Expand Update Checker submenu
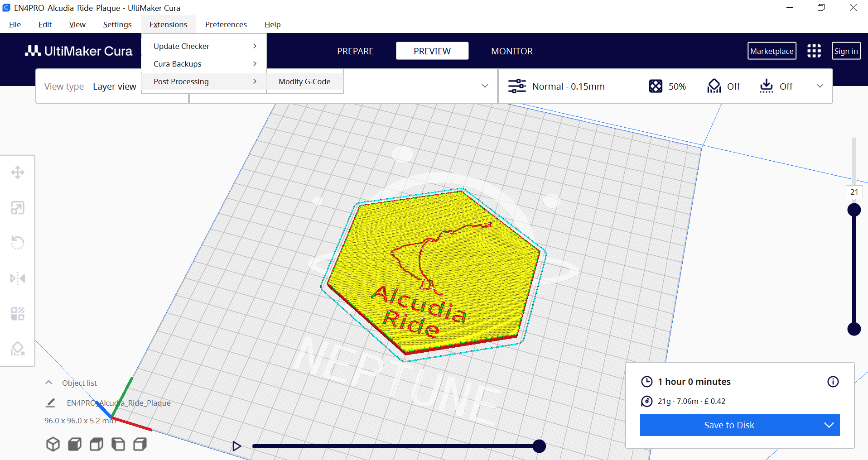This screenshot has height=460, width=868. click(204, 46)
